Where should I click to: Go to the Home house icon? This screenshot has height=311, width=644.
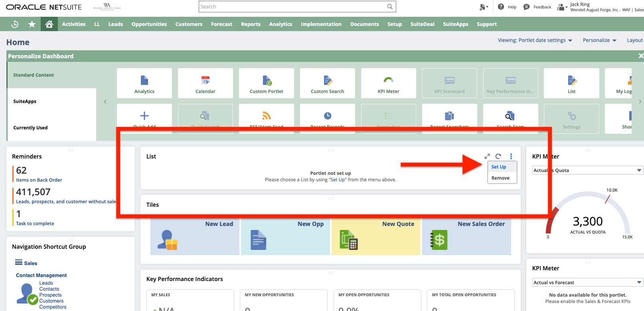point(49,24)
